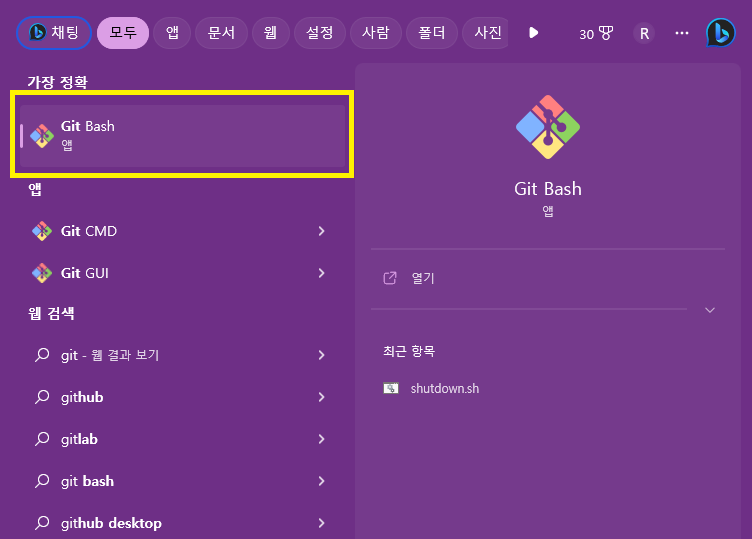Switch to the 폴더 filter tab

click(432, 33)
